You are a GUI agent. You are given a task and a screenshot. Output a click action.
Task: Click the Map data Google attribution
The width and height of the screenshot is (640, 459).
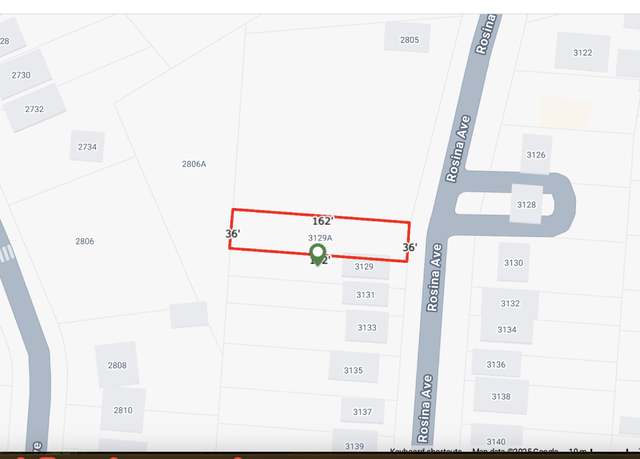coord(515,450)
